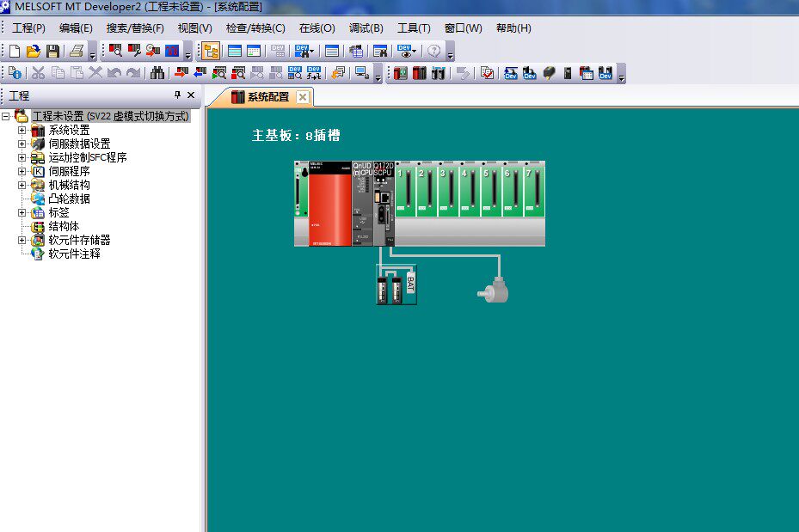Expand the 机械结构 tree node

22,186
